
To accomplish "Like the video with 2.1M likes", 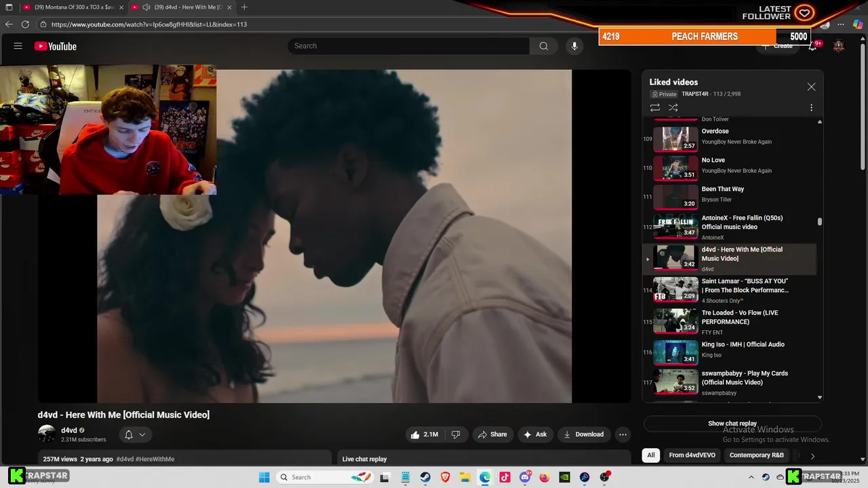I will pyautogui.click(x=424, y=434).
